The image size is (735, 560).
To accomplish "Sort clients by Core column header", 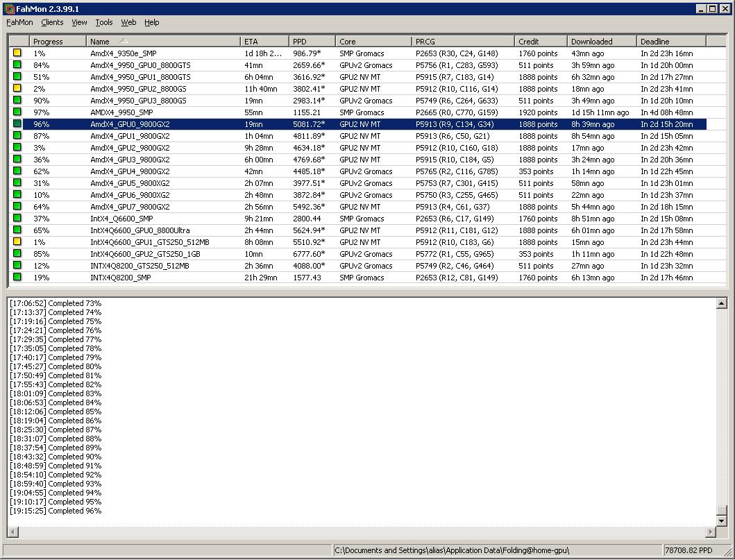I will 373,41.
